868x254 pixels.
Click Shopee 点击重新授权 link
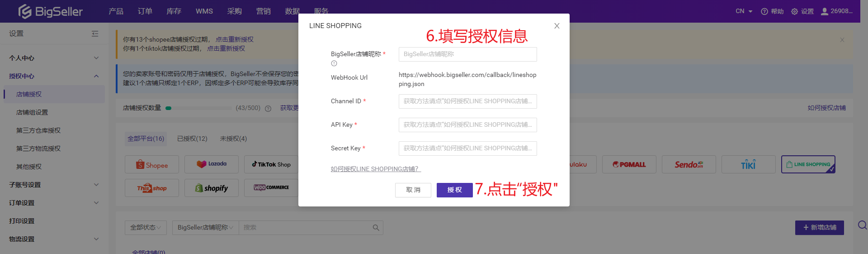coord(234,39)
